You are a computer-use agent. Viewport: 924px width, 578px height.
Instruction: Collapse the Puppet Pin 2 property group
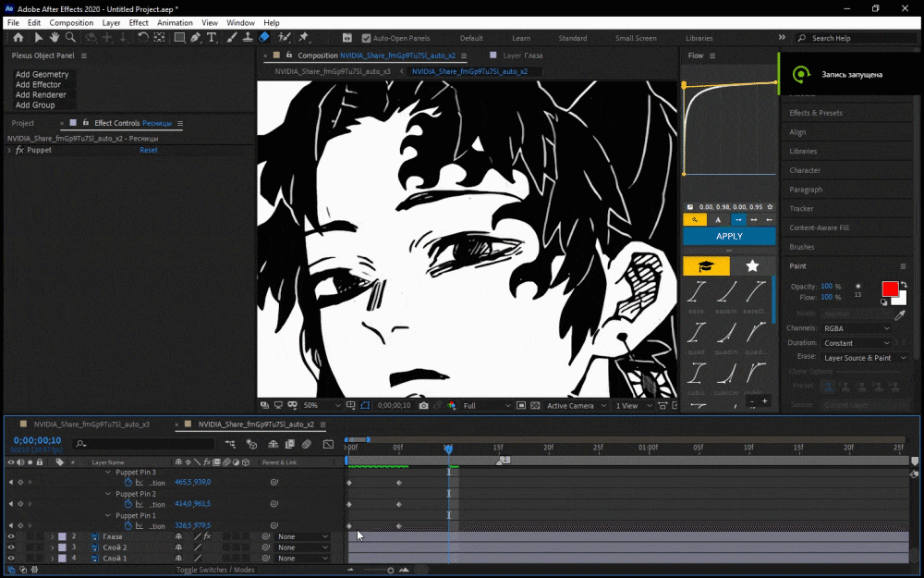(x=108, y=494)
